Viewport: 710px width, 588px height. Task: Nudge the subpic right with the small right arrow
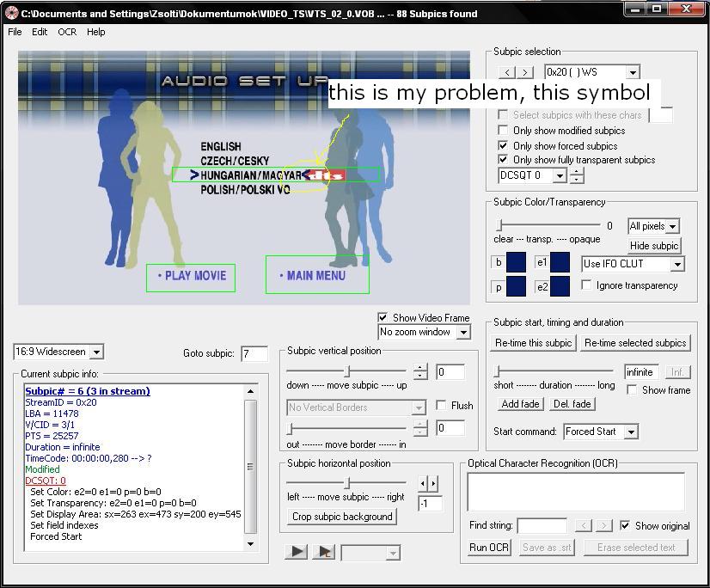pos(433,483)
